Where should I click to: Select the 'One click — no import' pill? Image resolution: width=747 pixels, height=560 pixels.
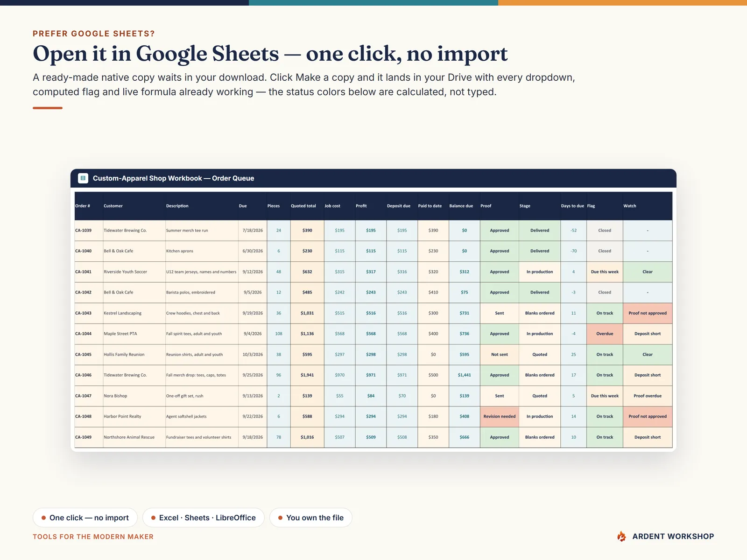pyautogui.click(x=85, y=518)
